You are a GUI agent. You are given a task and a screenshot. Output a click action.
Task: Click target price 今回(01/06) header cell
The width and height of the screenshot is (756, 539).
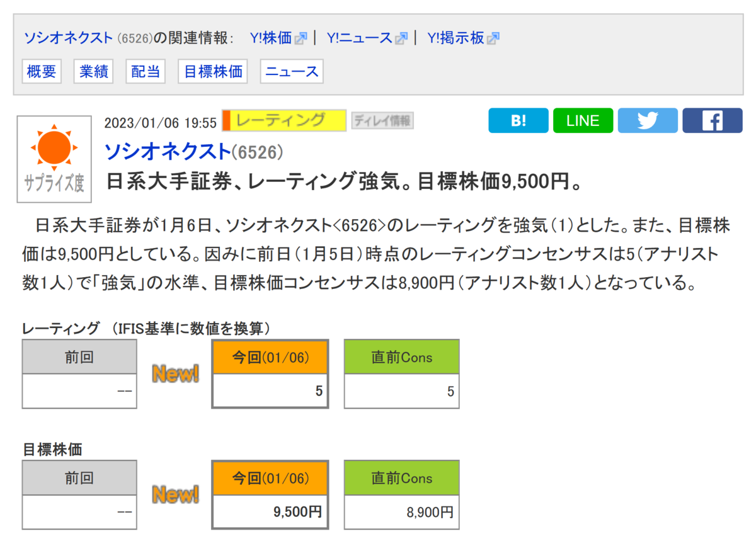pos(270,478)
